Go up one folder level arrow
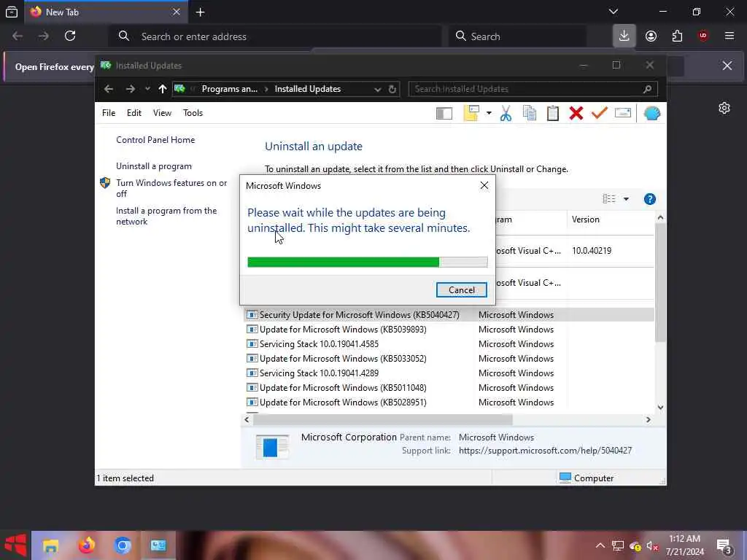The height and width of the screenshot is (560, 747). pos(163,89)
